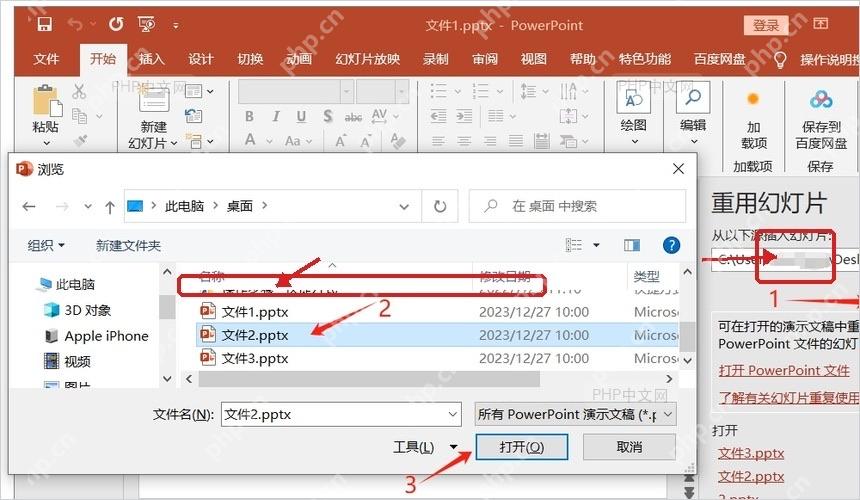Select 视频 in the navigation tree
860x500 pixels.
click(x=77, y=361)
